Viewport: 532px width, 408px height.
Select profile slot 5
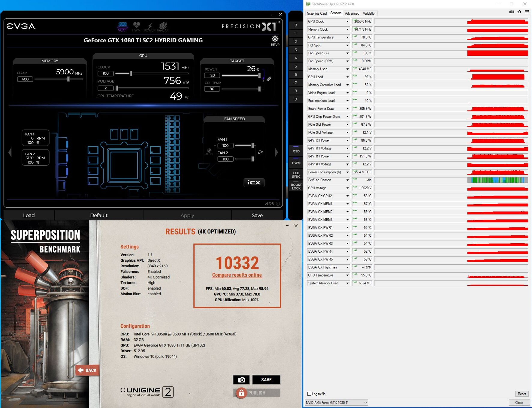(x=296, y=66)
